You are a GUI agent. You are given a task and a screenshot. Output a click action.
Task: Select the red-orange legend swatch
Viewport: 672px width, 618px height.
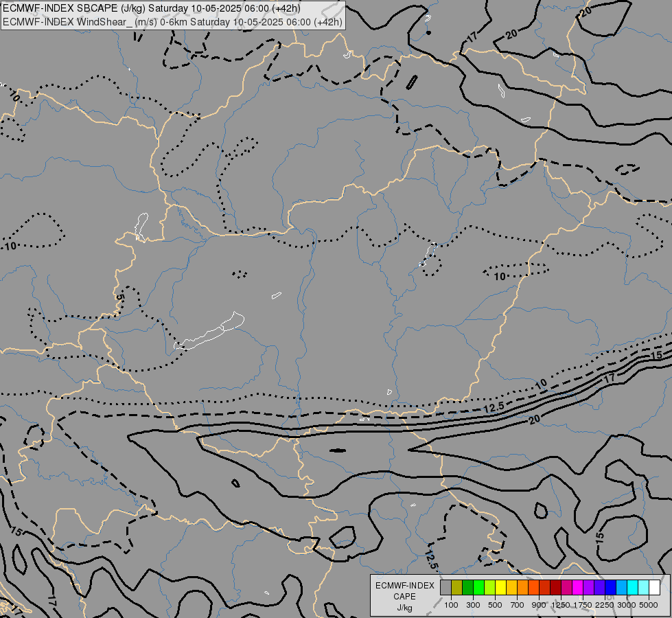click(x=533, y=587)
